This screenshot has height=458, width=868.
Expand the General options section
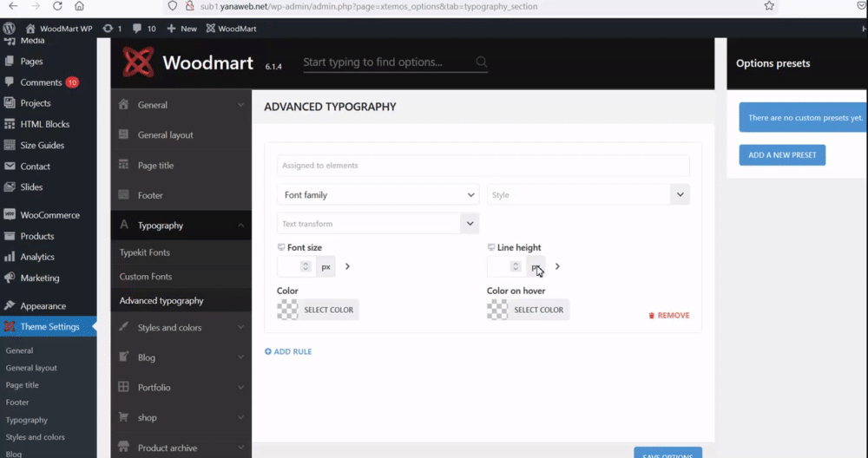coord(181,105)
